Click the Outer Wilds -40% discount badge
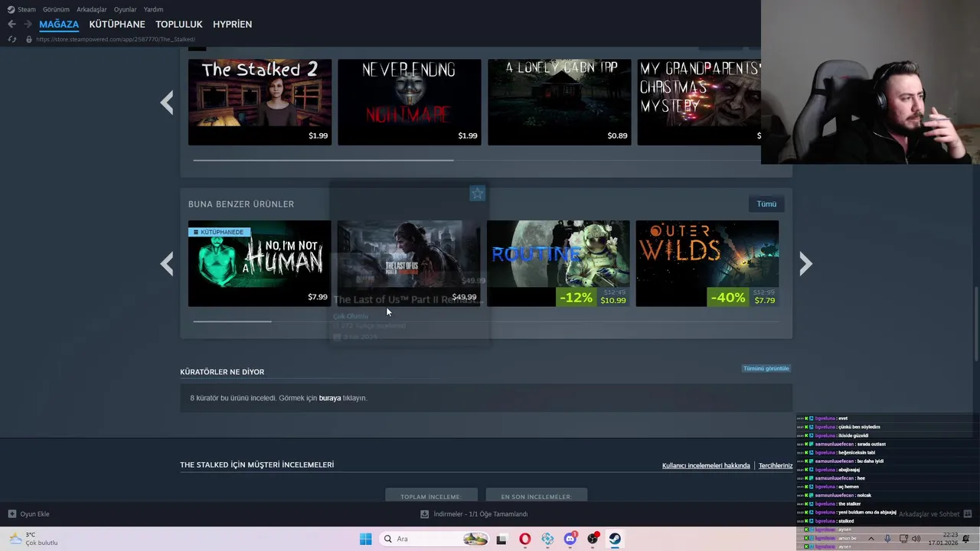Screen dimensions: 980x551 tap(727, 297)
